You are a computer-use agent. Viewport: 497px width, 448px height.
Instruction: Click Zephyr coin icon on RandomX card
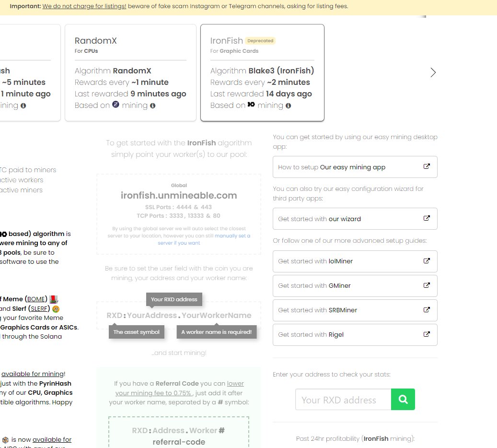click(116, 104)
